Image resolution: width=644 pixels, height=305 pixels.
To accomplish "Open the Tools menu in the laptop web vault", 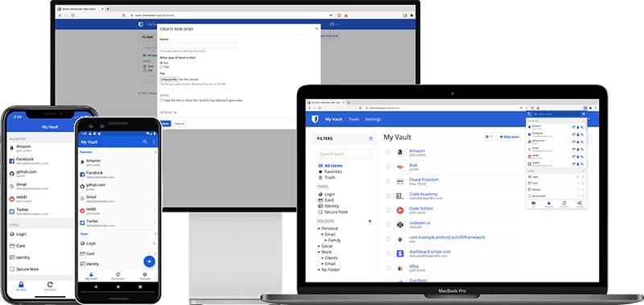I will tap(353, 119).
